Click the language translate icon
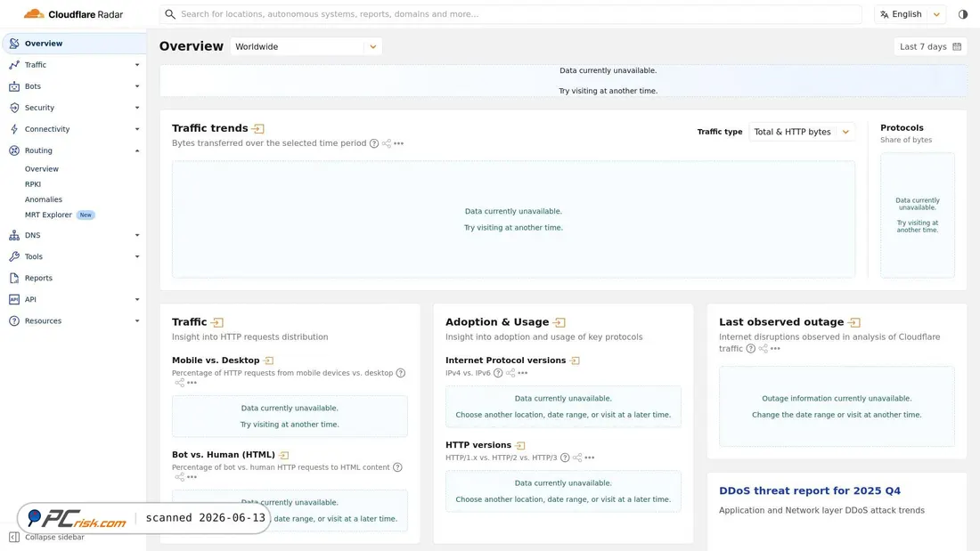 (x=885, y=13)
